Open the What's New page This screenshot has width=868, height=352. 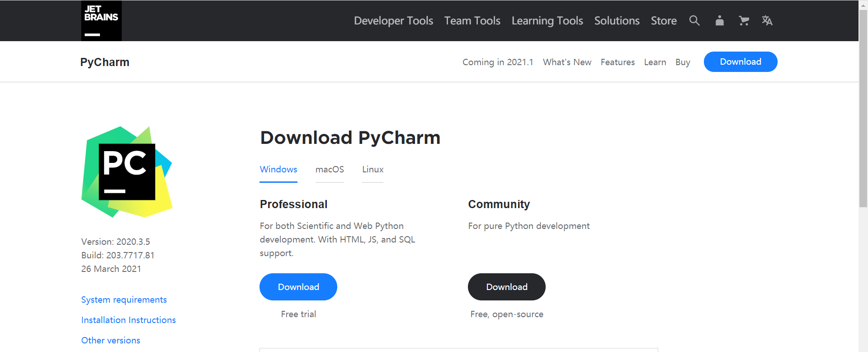coord(567,62)
